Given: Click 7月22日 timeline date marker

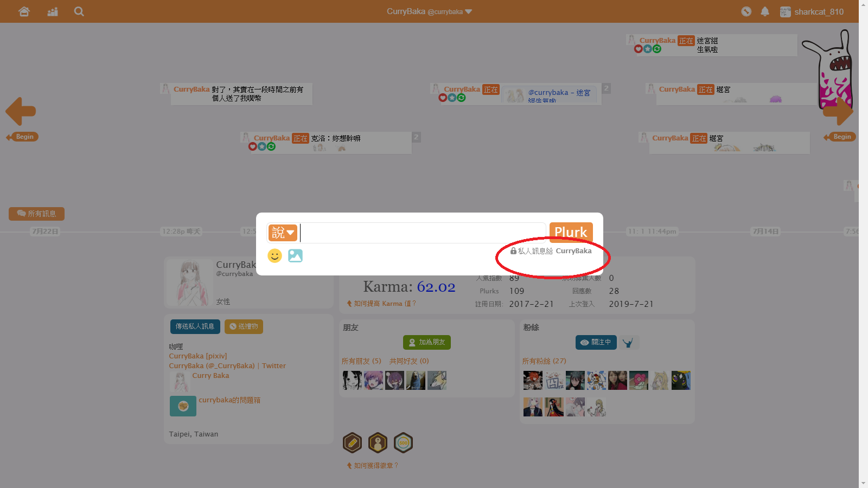Looking at the screenshot, I should click(45, 232).
